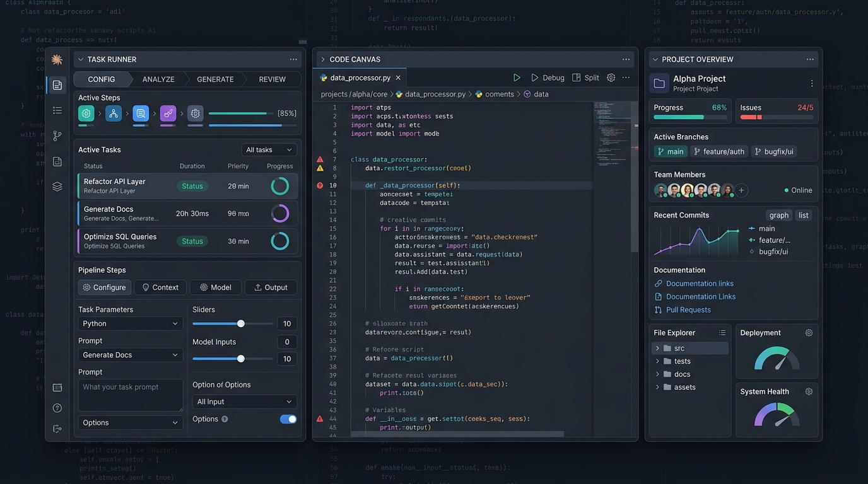This screenshot has height=484, width=868.
Task: Select the bugfix/ui branch chip
Action: (774, 151)
